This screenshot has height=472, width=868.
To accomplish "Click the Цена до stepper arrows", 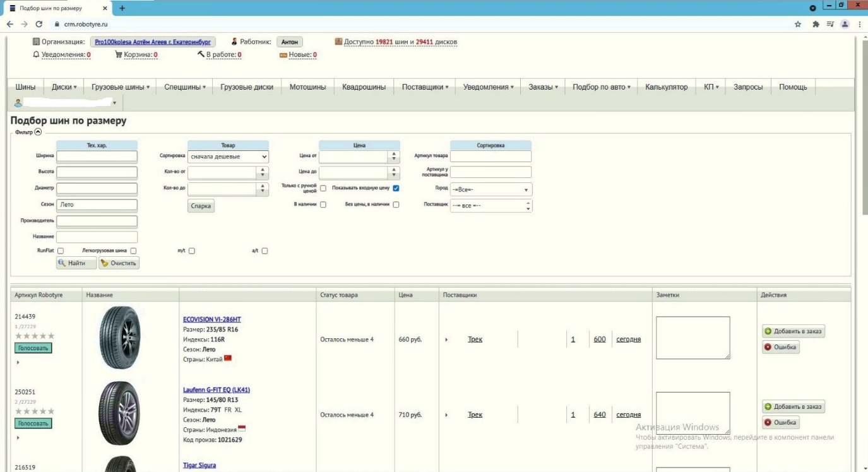I will coord(395,173).
